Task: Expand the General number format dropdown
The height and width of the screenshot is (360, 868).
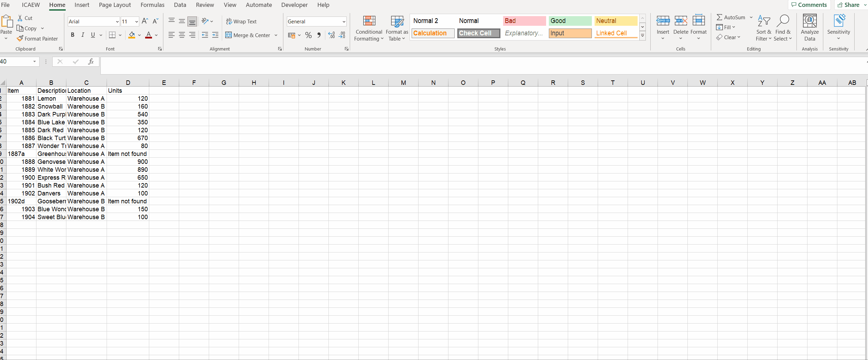Action: 344,22
